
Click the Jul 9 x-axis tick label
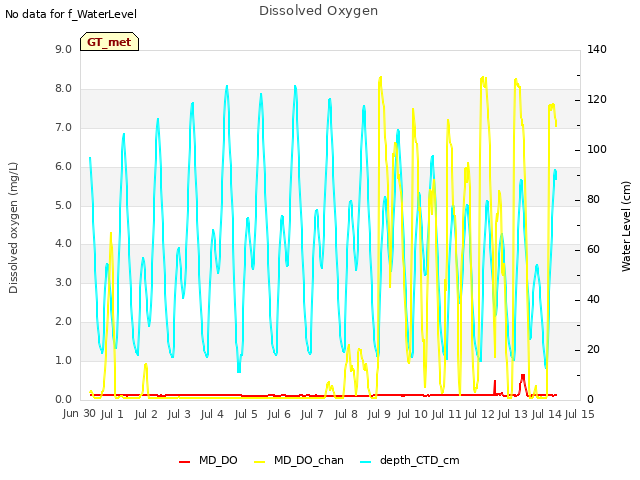pyautogui.click(x=379, y=414)
